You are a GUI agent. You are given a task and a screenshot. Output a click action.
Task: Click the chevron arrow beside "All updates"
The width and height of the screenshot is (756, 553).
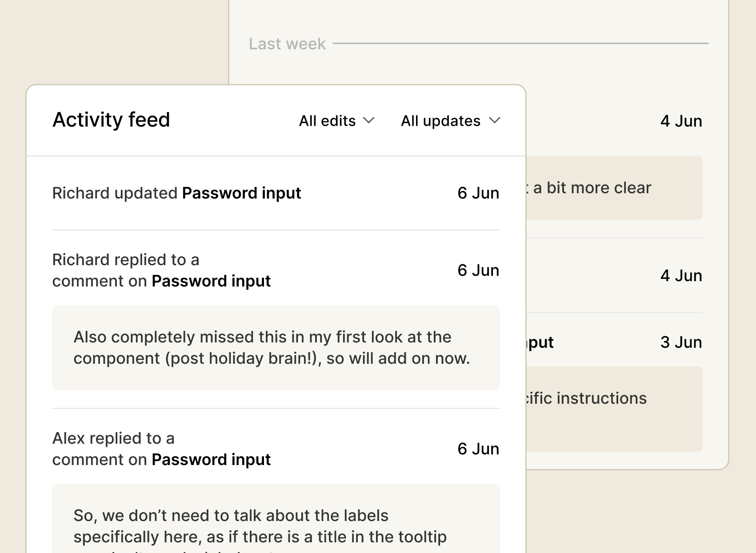[495, 120]
